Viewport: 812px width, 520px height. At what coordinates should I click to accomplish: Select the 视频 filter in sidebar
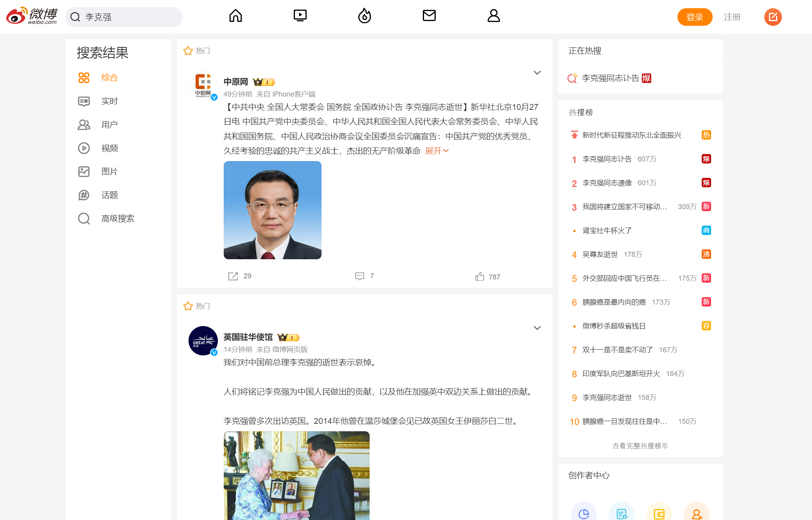point(109,148)
